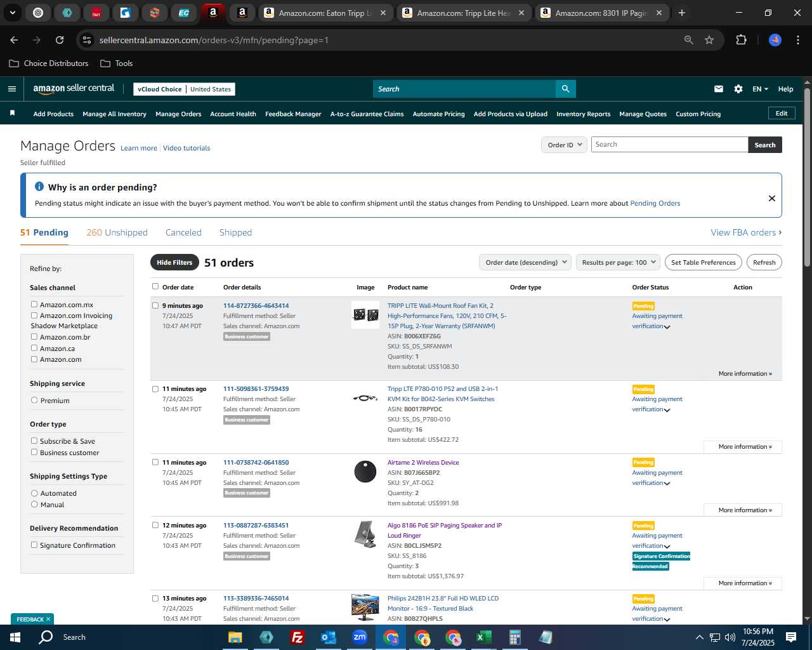This screenshot has width=812, height=650.
Task: Open the Results per page dropdown
Action: pos(618,262)
